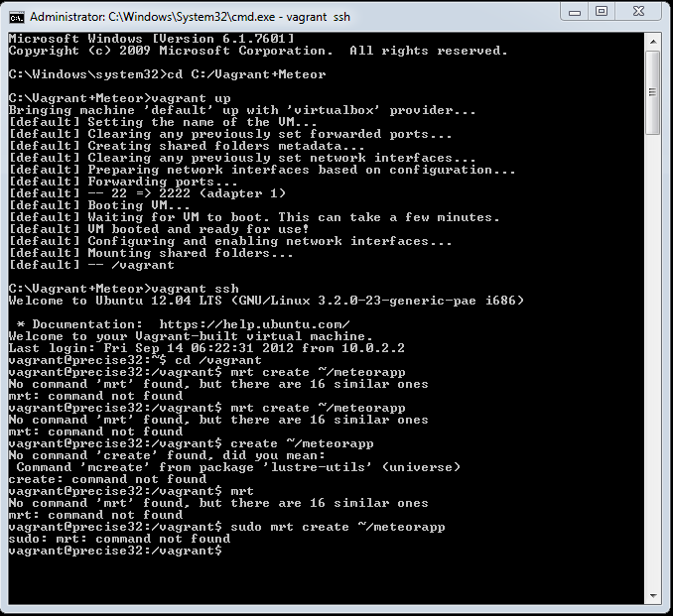Click 'Clearing any previously set forwarded ports...' line

[230, 134]
